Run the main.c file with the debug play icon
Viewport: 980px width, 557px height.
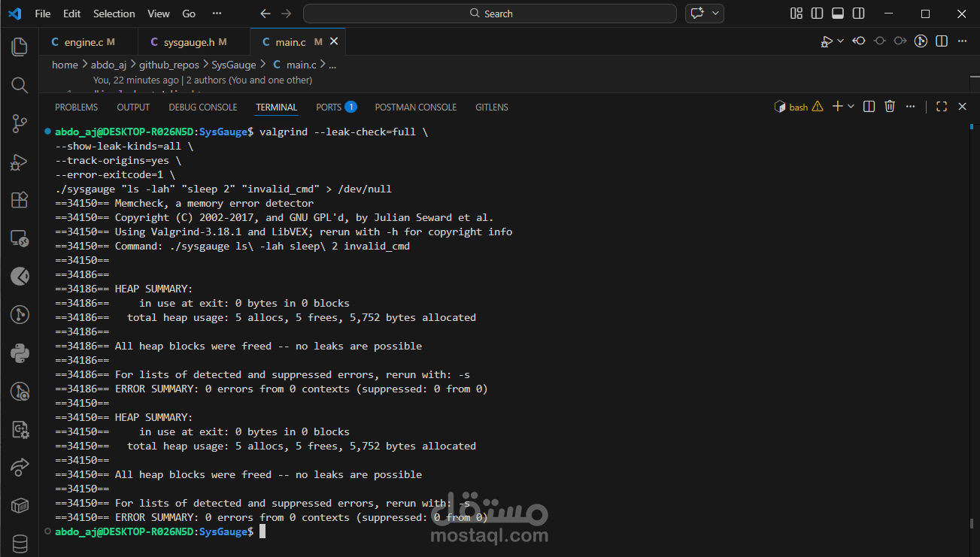coord(827,41)
